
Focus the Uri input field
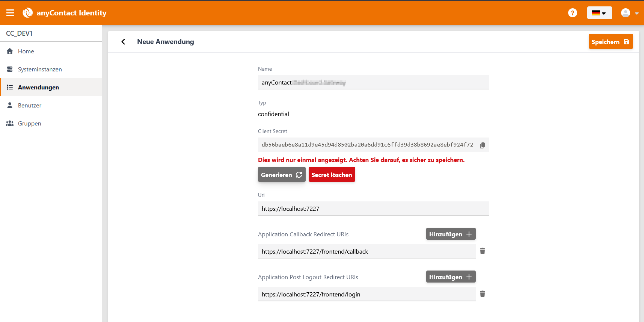[373, 209]
